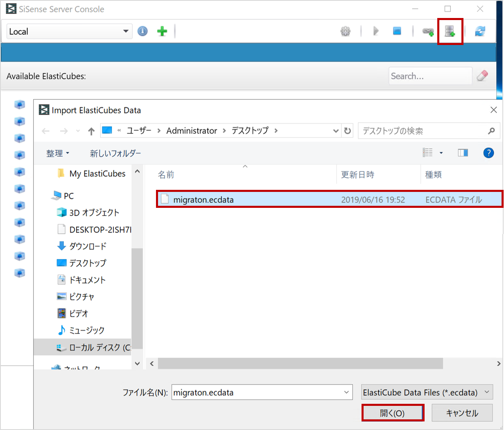This screenshot has width=504, height=430.
Task: Click the refresh server icon
Action: pos(480,31)
